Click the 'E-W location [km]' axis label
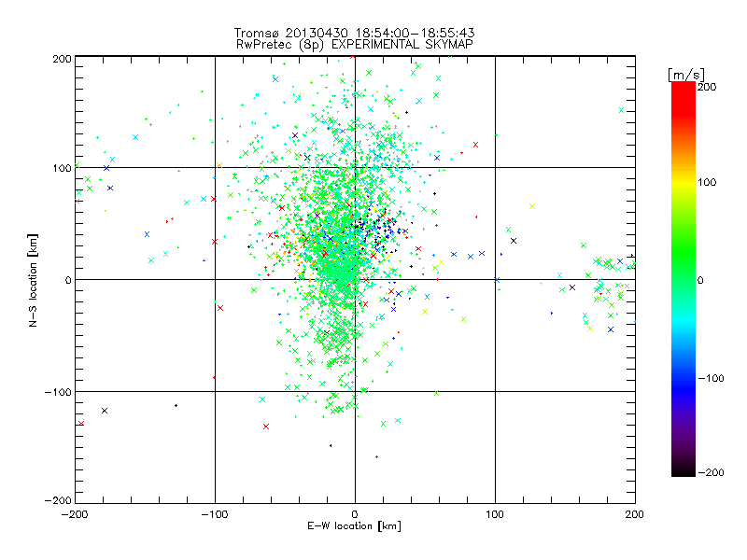The width and height of the screenshot is (747, 560). [354, 526]
